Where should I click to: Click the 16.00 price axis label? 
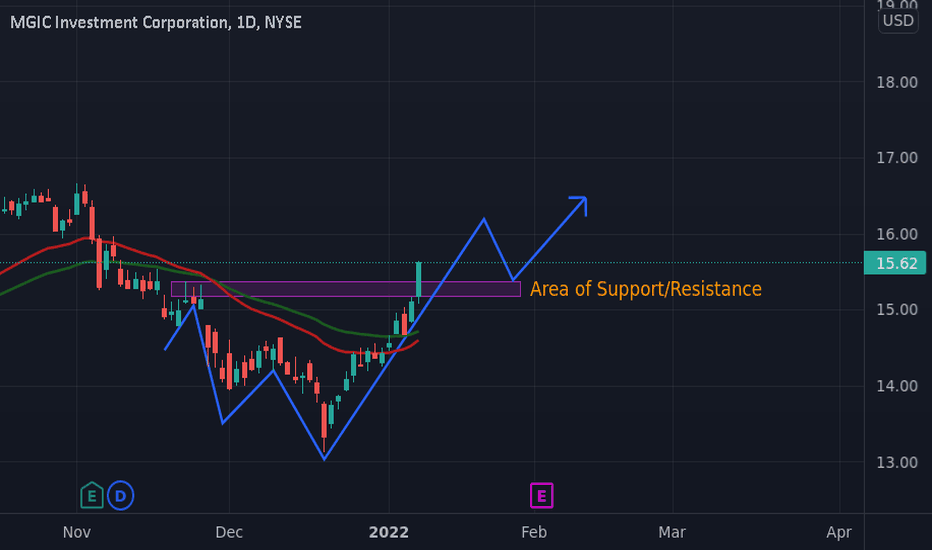(x=897, y=234)
